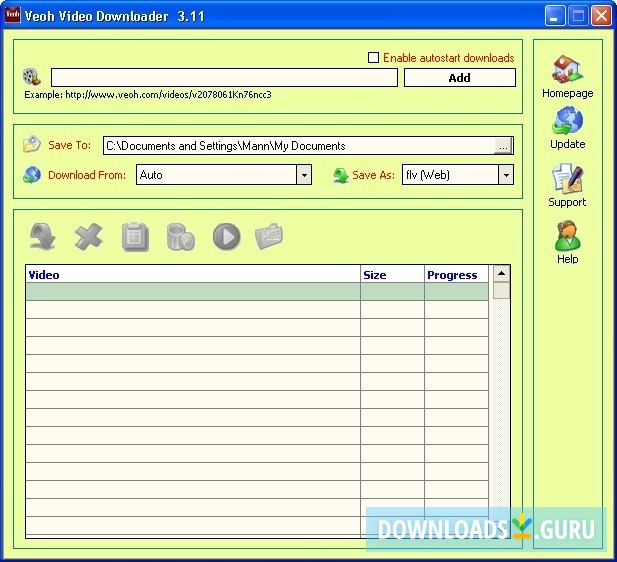Click the Support label
The width and height of the screenshot is (617, 562).
[x=567, y=202]
